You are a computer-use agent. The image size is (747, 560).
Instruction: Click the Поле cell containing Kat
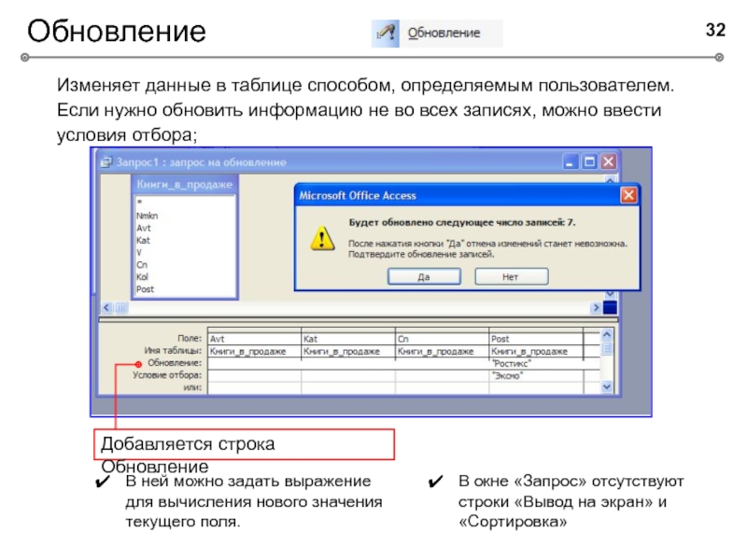coord(347,339)
